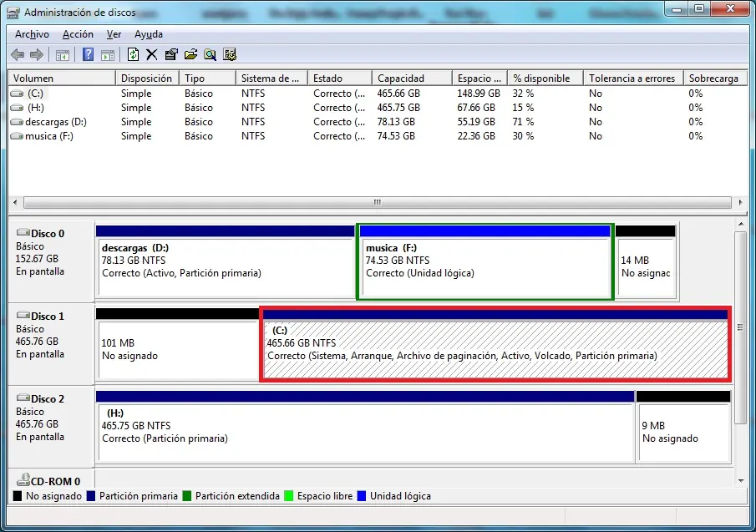Click the magnifier Explore toolbar icon
Image resolution: width=756 pixels, height=532 pixels.
(210, 54)
